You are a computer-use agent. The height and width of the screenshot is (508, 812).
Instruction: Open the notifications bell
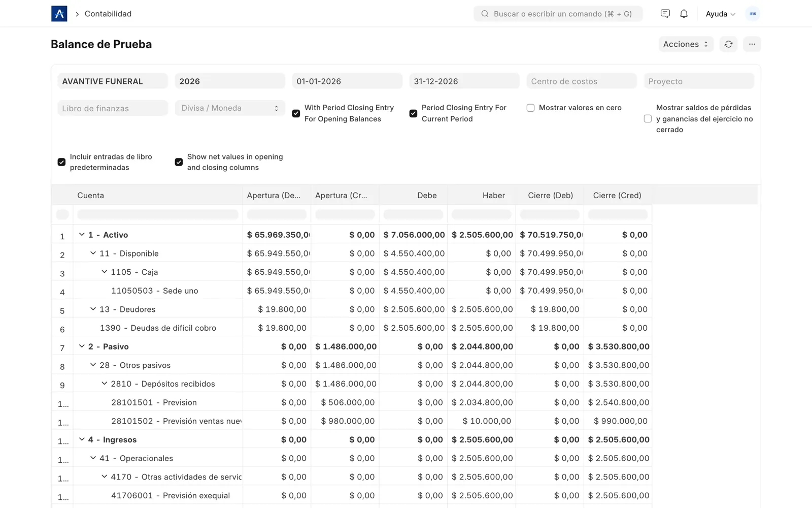point(684,14)
